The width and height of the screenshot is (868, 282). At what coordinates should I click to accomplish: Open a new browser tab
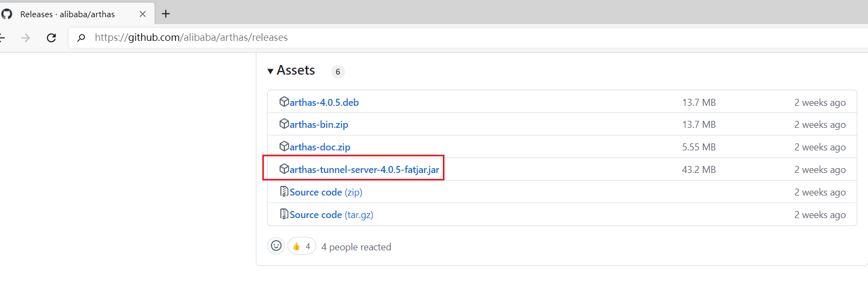166,14
